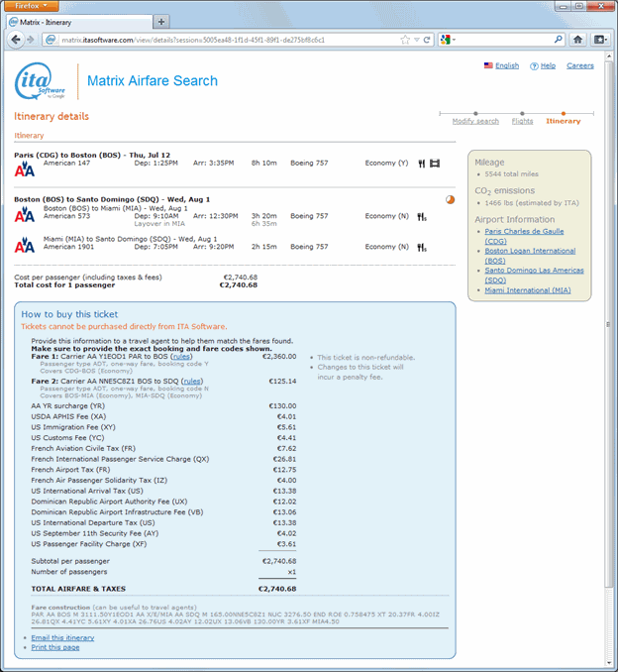This screenshot has width=618, height=672.
Task: Click the vertical page scrollbar
Action: pyautogui.click(x=608, y=324)
